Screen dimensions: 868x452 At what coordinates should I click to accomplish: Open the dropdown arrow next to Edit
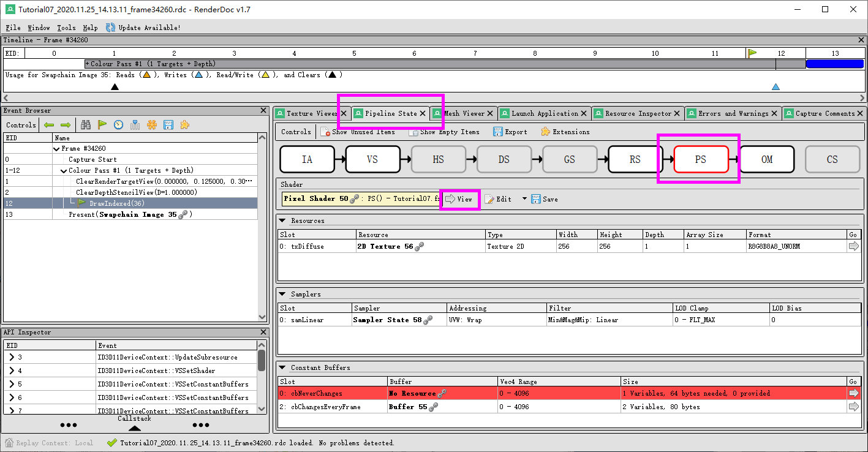click(524, 199)
